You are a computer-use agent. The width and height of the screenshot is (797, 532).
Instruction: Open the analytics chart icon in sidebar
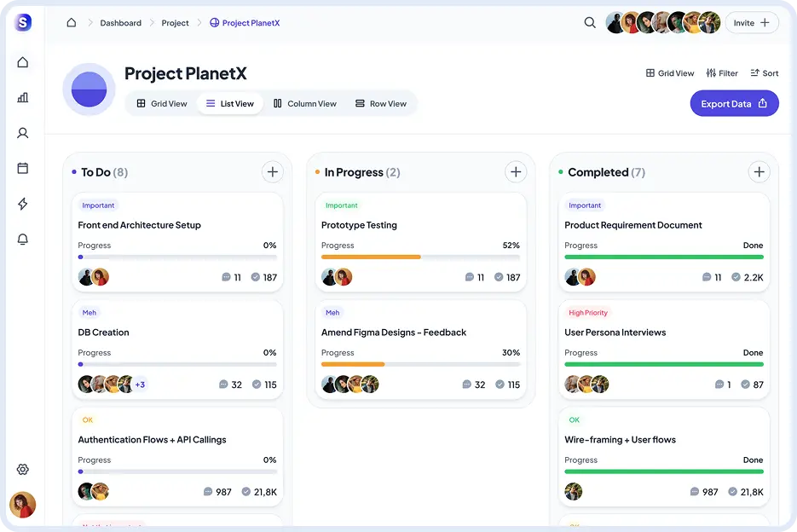click(23, 97)
